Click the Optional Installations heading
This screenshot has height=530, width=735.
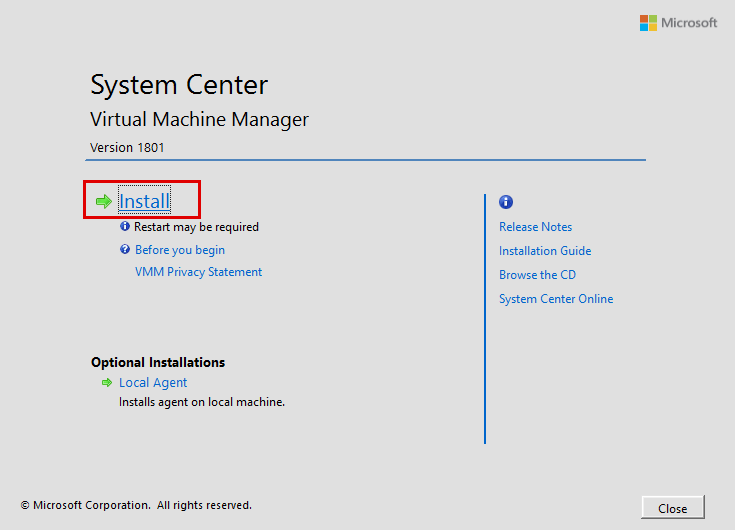click(x=158, y=362)
